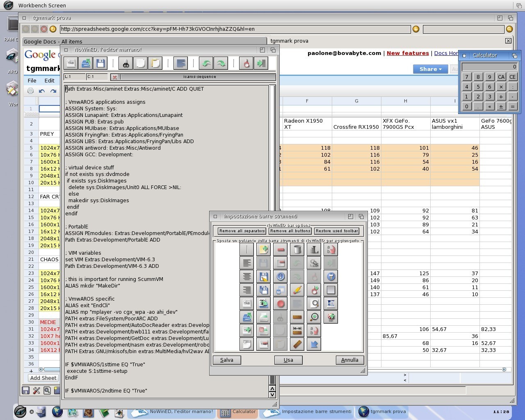This screenshot has width=525, height=420.
Task: Pick the 'Icon' labeled checkered ball button
Action: point(331,317)
